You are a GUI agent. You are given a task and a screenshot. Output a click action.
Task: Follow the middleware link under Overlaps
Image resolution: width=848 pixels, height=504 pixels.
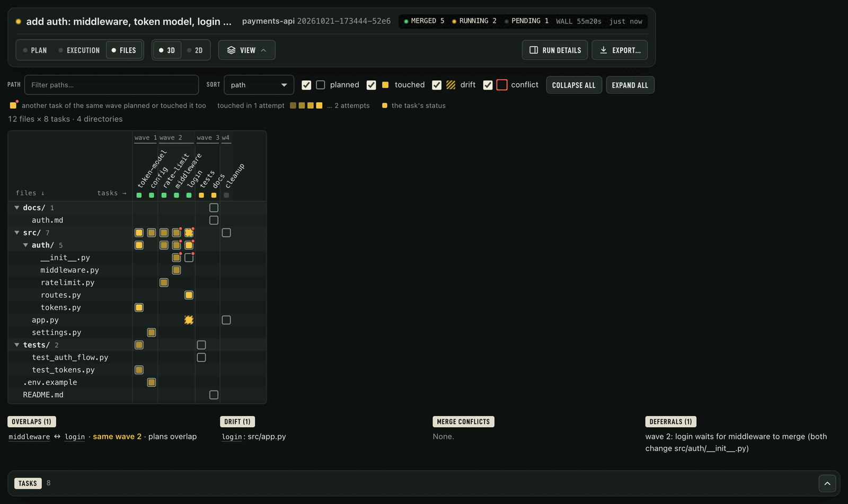point(29,437)
